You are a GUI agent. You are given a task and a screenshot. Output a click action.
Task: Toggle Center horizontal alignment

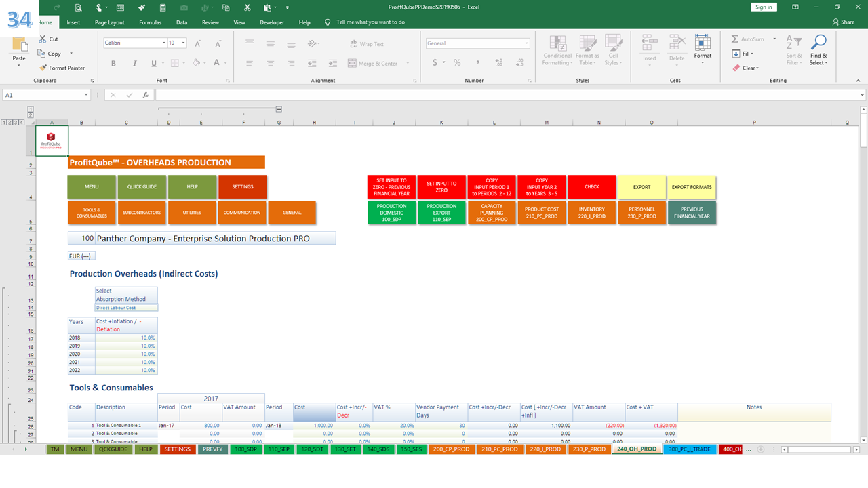[270, 63]
